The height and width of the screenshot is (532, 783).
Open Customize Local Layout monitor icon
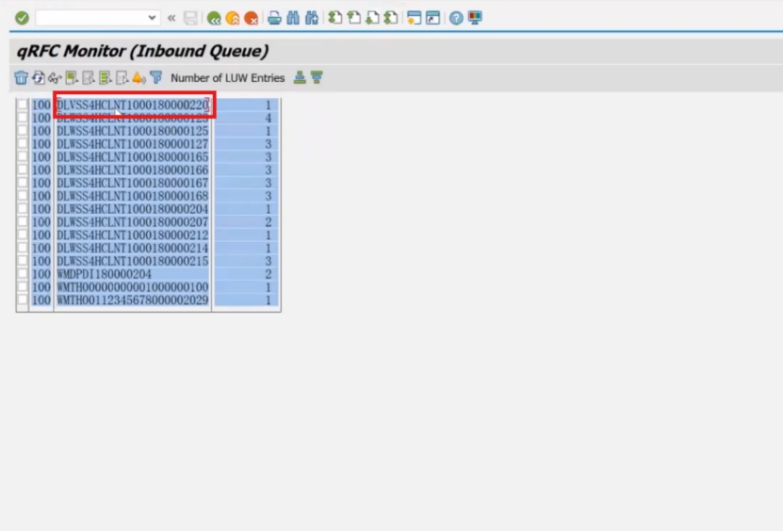click(475, 19)
